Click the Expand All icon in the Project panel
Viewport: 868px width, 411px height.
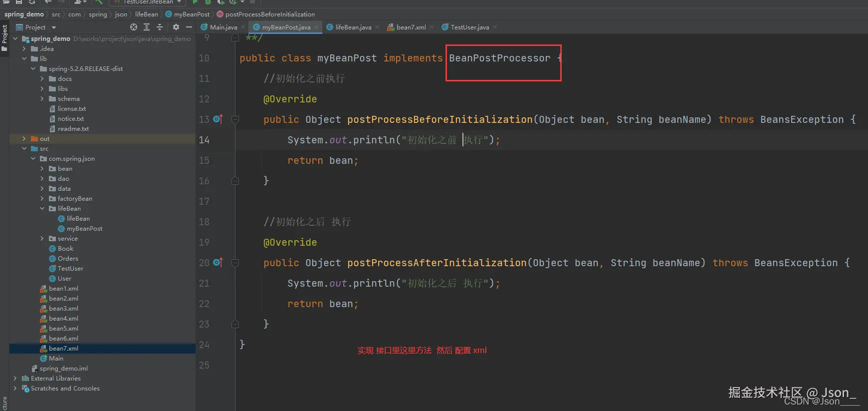click(147, 27)
